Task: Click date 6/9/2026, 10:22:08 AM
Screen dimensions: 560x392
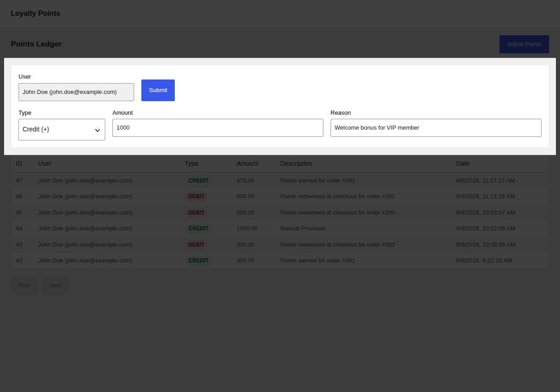Action: (485, 229)
